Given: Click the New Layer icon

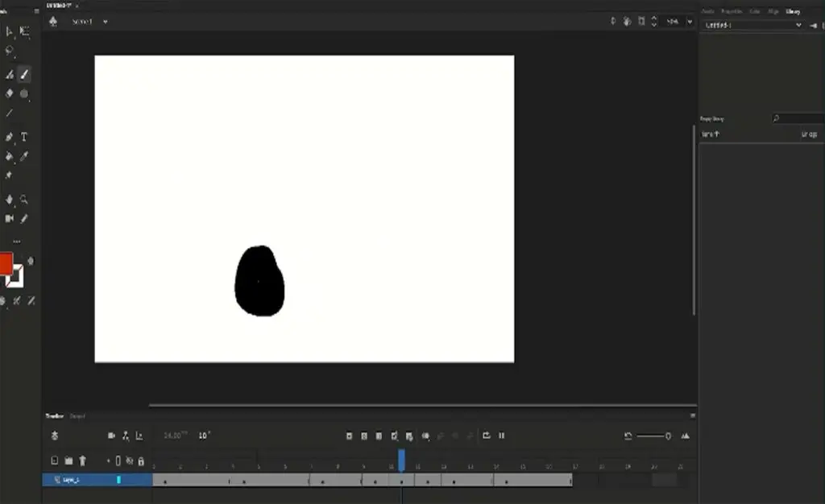Looking at the screenshot, I should coord(54,461).
